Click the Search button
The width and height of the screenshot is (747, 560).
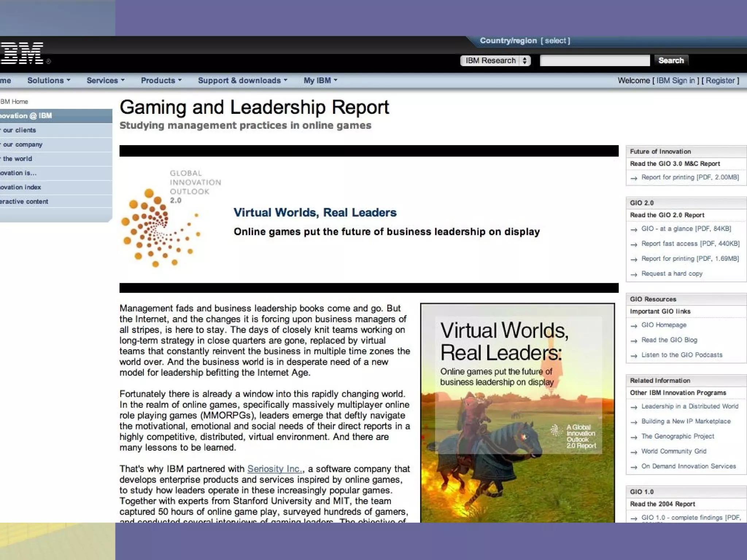671,61
